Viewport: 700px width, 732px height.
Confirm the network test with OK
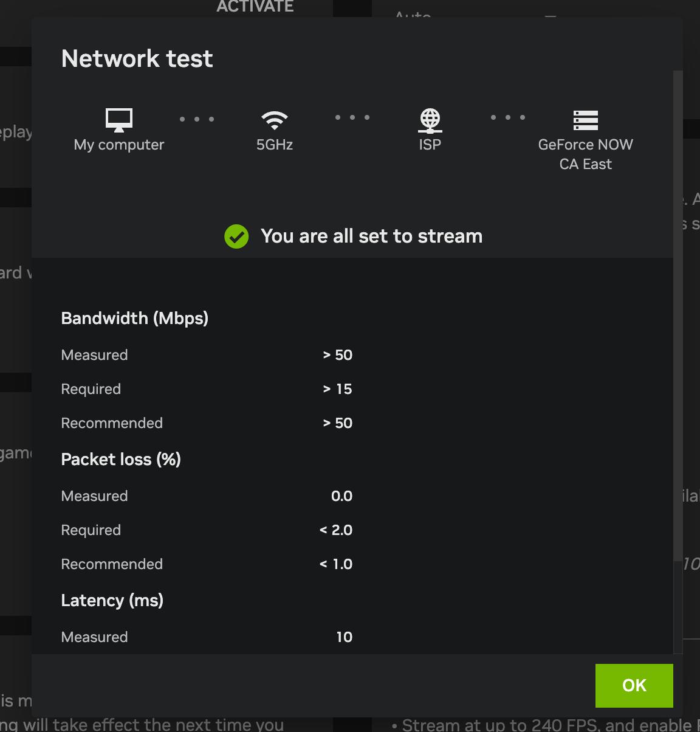[x=634, y=686]
